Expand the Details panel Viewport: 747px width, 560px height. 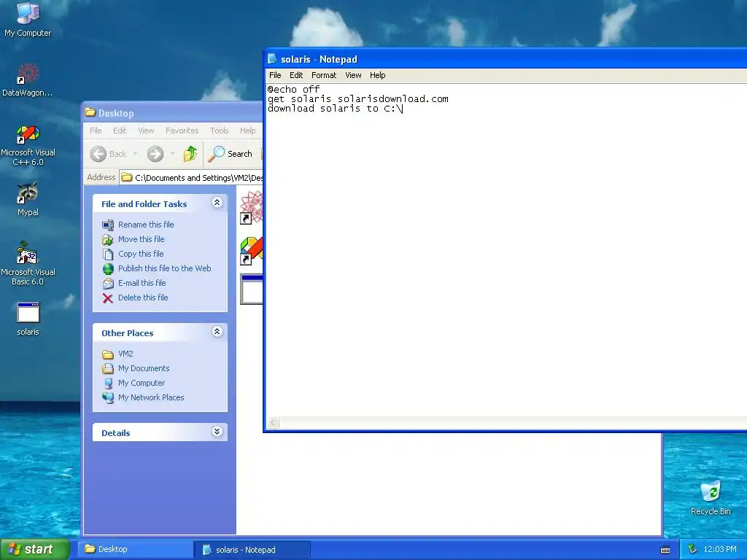coord(217,432)
